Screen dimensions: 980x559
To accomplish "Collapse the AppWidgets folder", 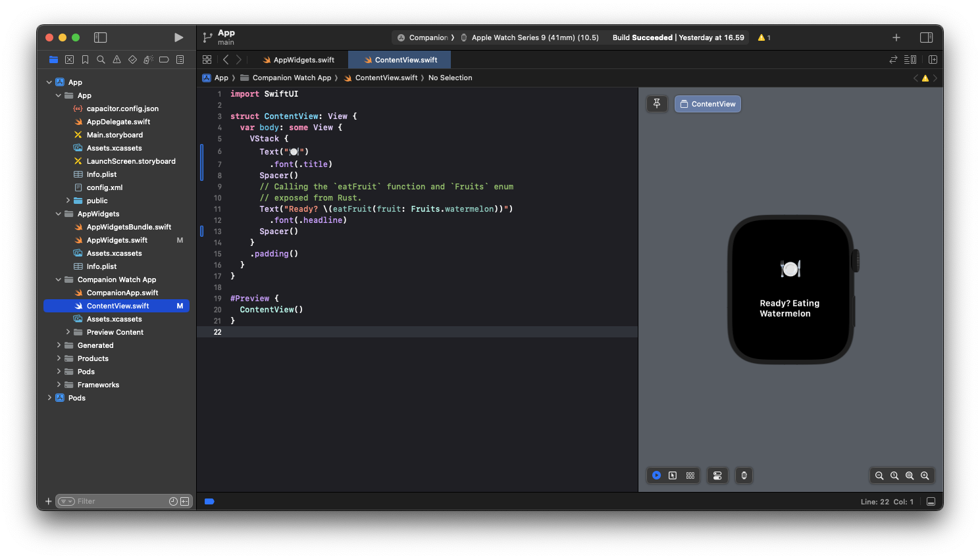I will coord(59,214).
